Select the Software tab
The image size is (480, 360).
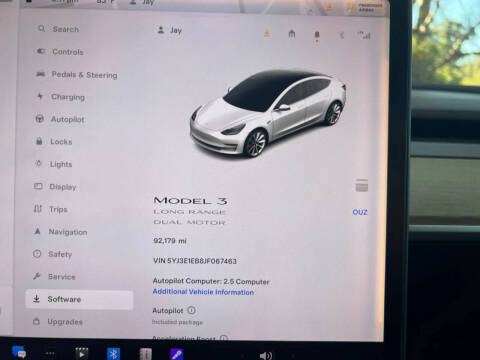point(79,299)
